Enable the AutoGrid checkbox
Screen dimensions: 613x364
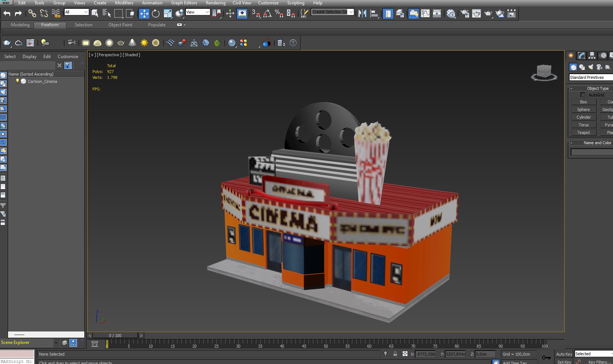coord(583,95)
